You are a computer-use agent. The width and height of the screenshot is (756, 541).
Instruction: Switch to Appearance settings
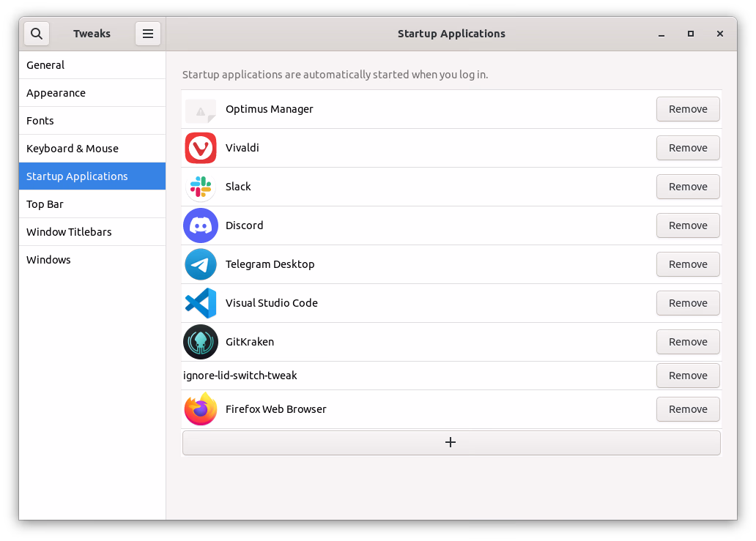92,93
